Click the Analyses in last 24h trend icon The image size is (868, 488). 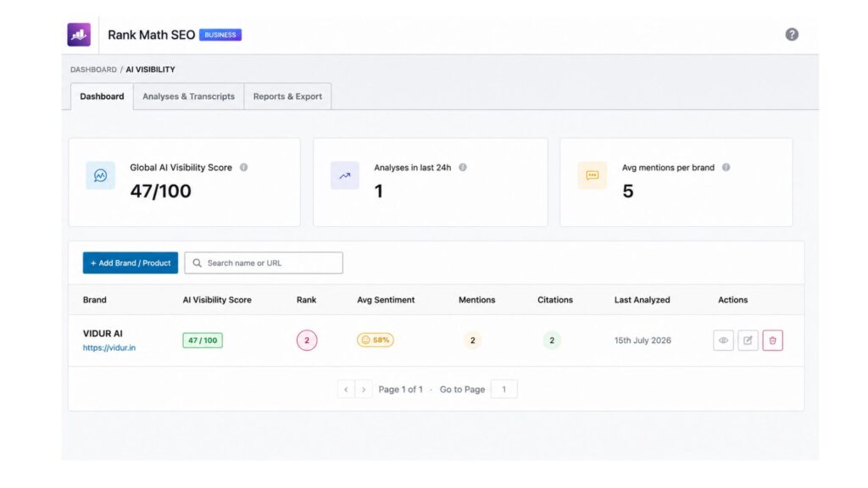(x=345, y=175)
